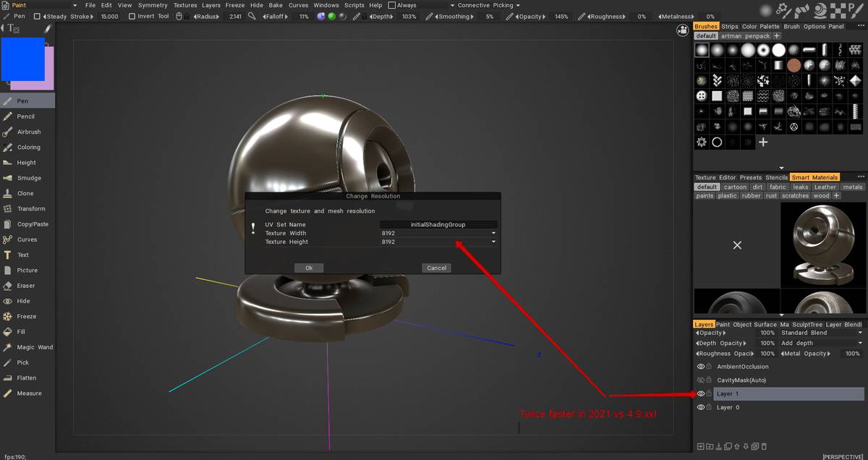Hide Layer 1 via its eye icon
The width and height of the screenshot is (868, 460).
click(x=700, y=394)
